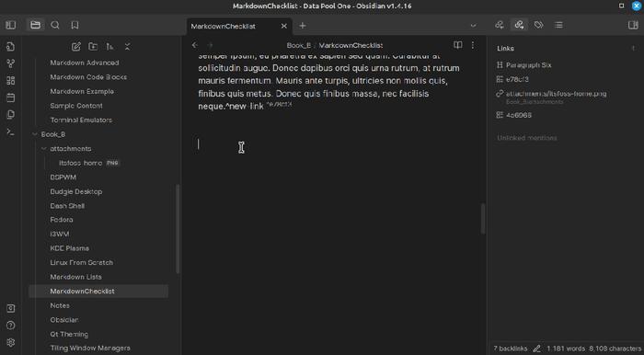Image resolution: width=644 pixels, height=355 pixels.
Task: Open a new tab
Action: coord(303,26)
